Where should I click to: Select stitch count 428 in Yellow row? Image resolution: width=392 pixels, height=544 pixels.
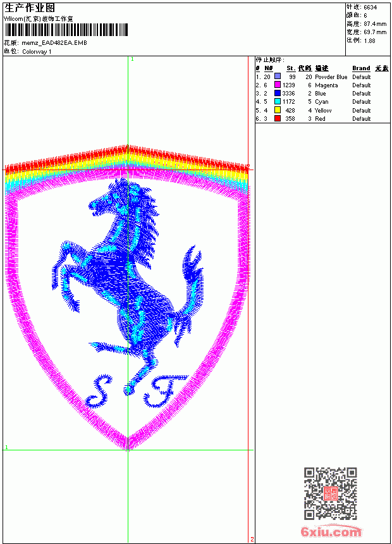290,110
